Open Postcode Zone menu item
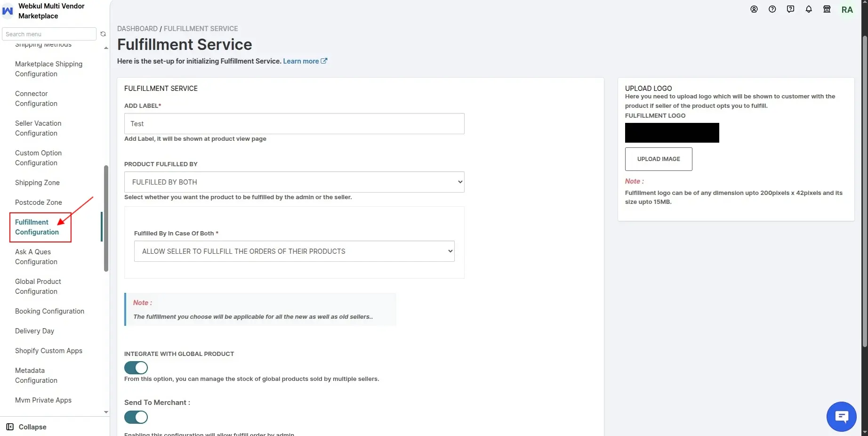This screenshot has width=868, height=436. click(x=39, y=202)
